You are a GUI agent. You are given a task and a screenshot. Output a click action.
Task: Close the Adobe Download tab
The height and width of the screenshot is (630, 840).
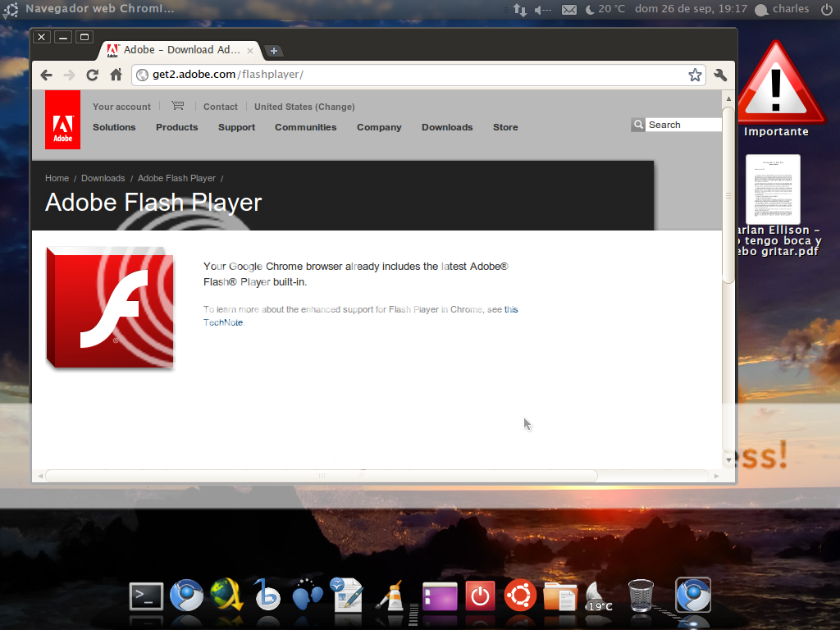coord(250,51)
